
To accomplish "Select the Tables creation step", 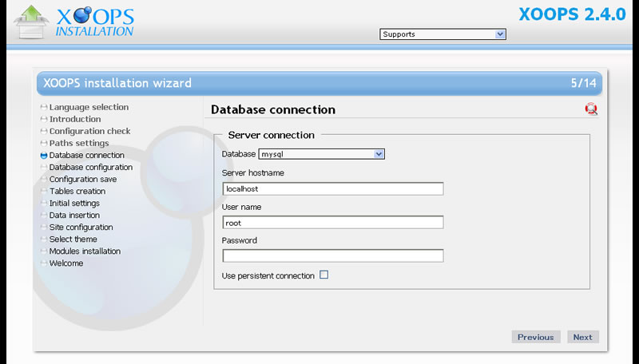I will (x=77, y=191).
